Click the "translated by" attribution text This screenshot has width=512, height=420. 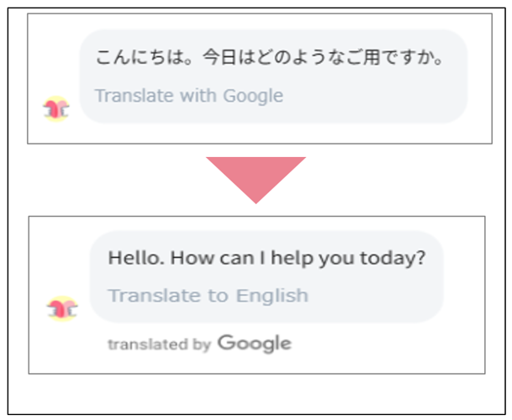click(159, 344)
